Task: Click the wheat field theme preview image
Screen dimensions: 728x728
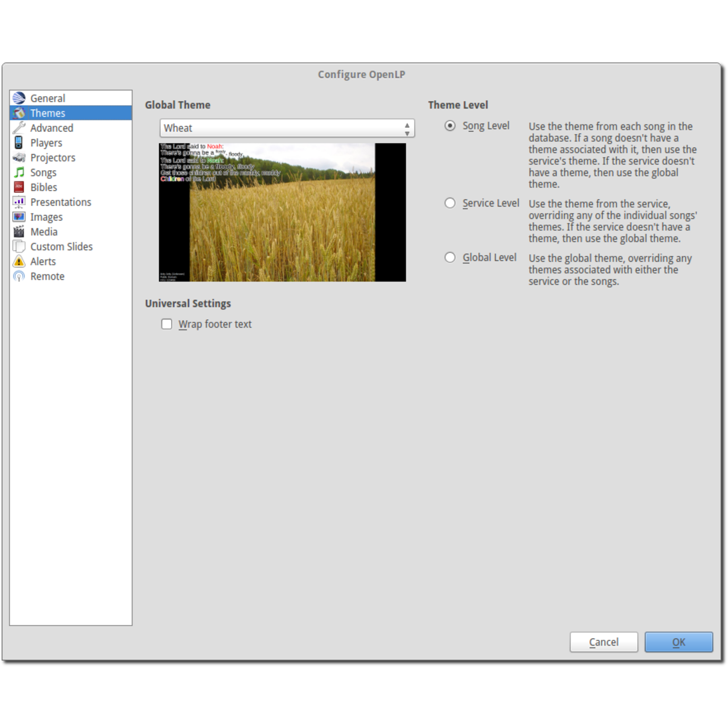Action: [282, 212]
